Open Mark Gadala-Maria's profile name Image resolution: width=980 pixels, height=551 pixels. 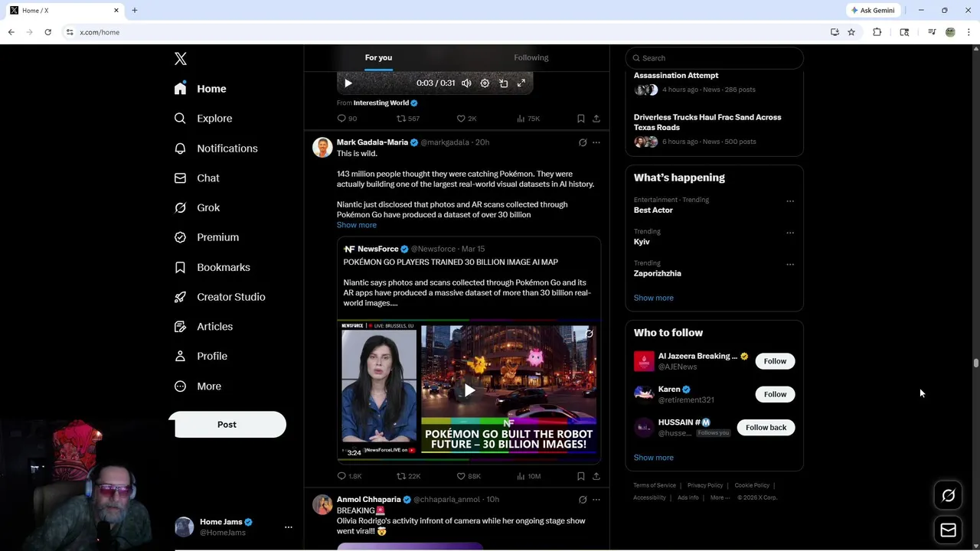click(372, 142)
